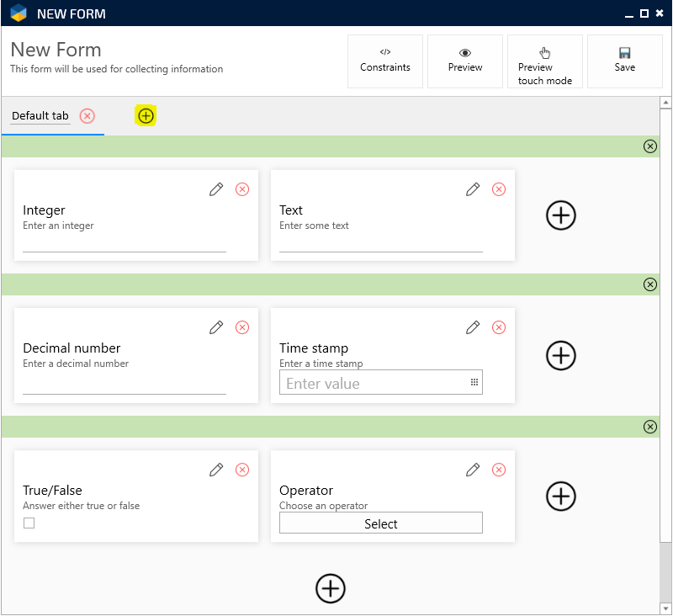Screen dimensions: 673x616
Task: Add a field to the third row
Action: [x=561, y=496]
